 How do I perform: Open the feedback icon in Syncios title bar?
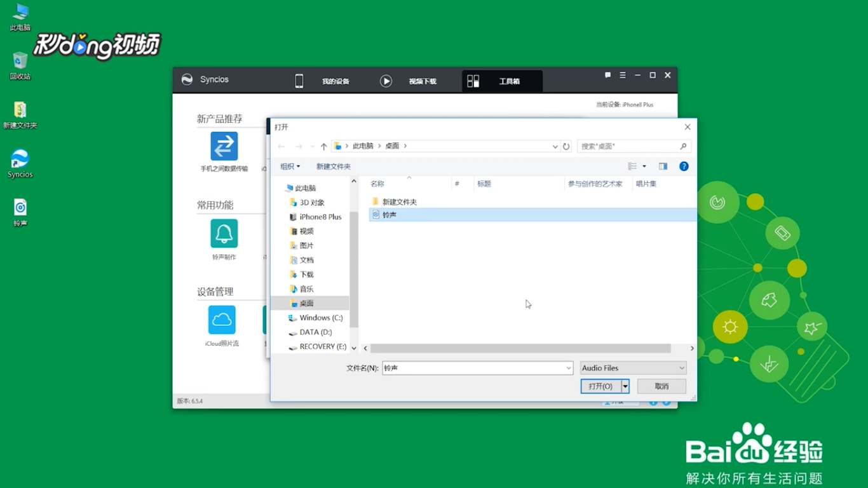tap(607, 75)
